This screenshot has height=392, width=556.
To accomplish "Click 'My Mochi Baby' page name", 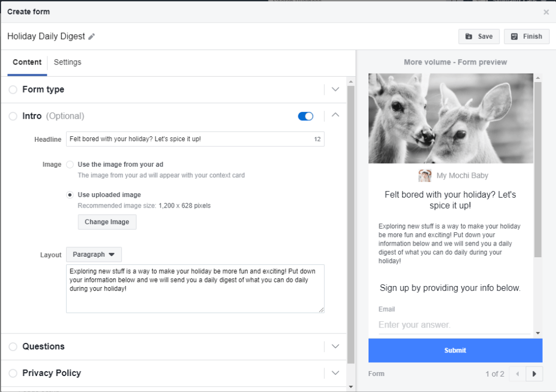I will [x=462, y=176].
